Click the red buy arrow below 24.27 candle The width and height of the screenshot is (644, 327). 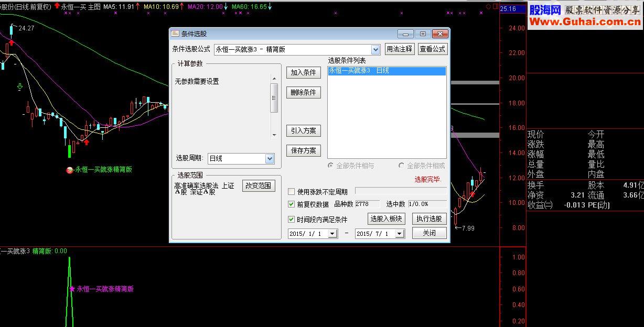(x=11, y=42)
